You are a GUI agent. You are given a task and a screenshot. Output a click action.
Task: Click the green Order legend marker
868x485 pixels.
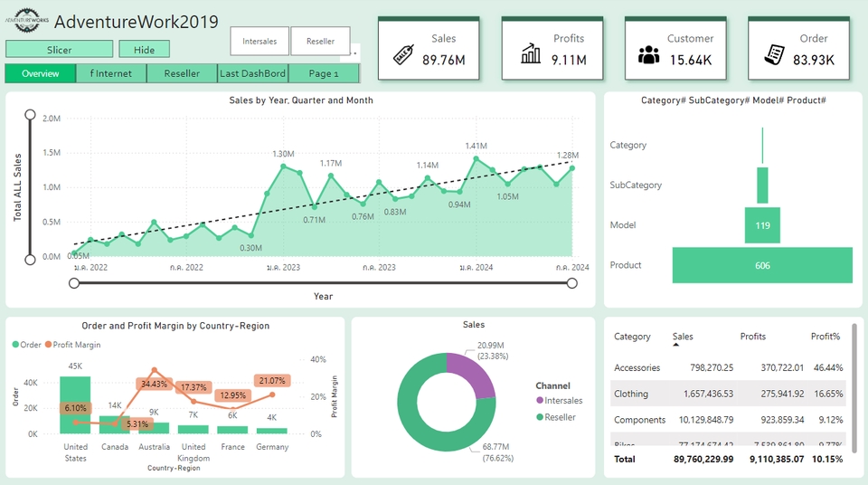pyautogui.click(x=14, y=345)
